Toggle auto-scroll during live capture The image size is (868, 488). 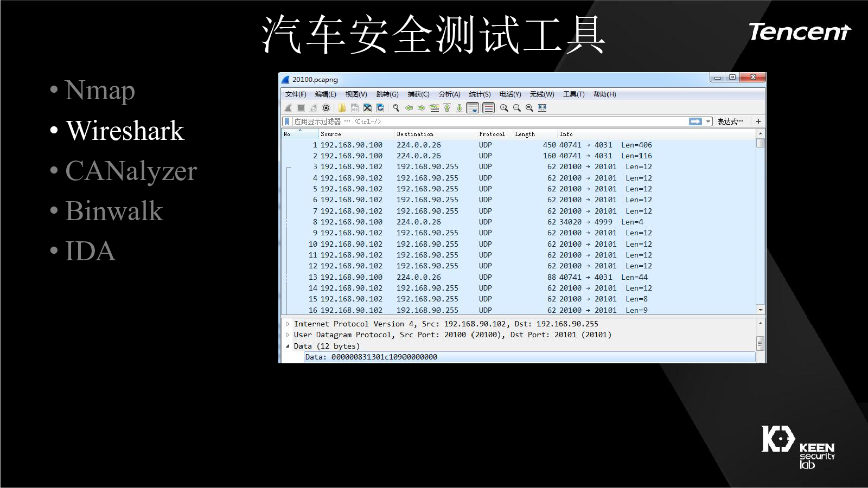coord(473,108)
